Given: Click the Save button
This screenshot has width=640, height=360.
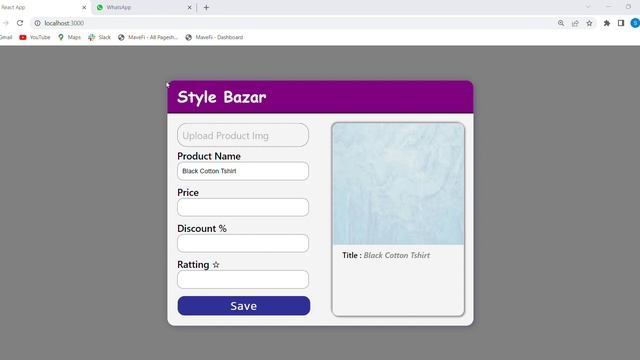Looking at the screenshot, I should (x=244, y=306).
